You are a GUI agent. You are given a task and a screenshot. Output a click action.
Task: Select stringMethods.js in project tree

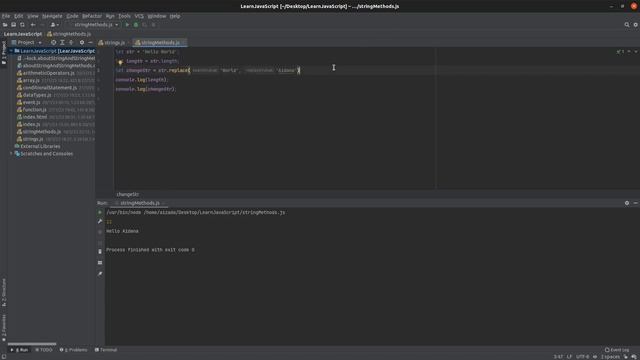(x=42, y=132)
